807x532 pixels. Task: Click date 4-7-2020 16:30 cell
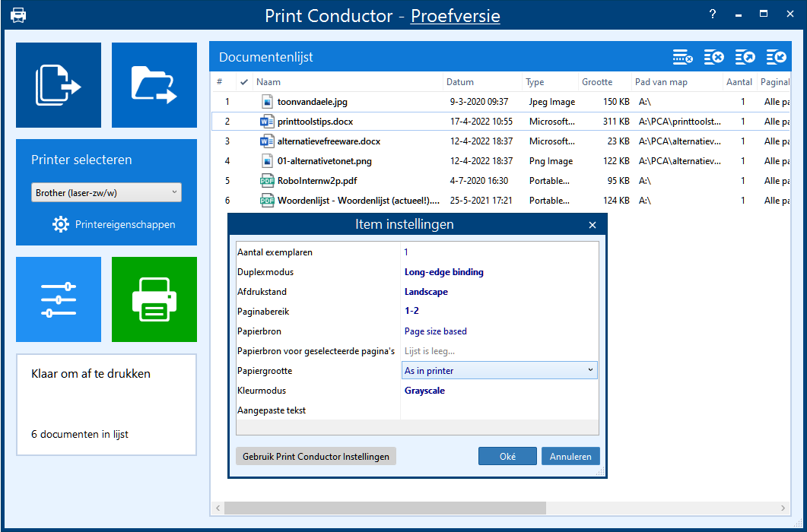tap(479, 181)
